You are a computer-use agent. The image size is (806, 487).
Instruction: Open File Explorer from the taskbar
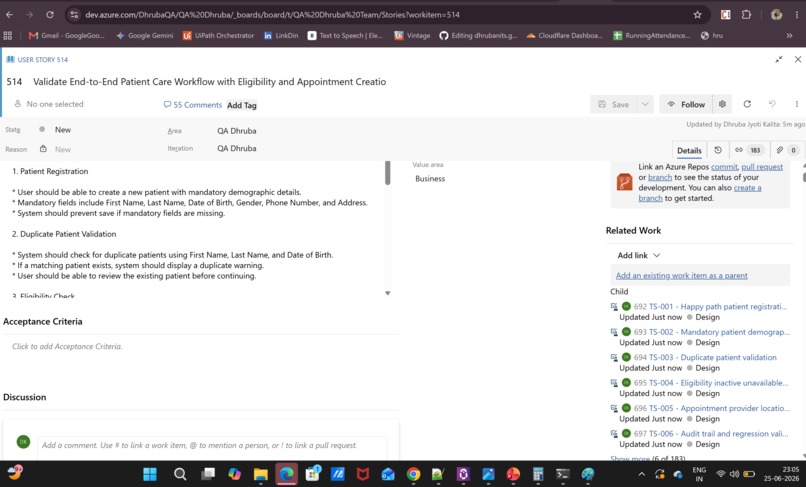click(x=261, y=474)
